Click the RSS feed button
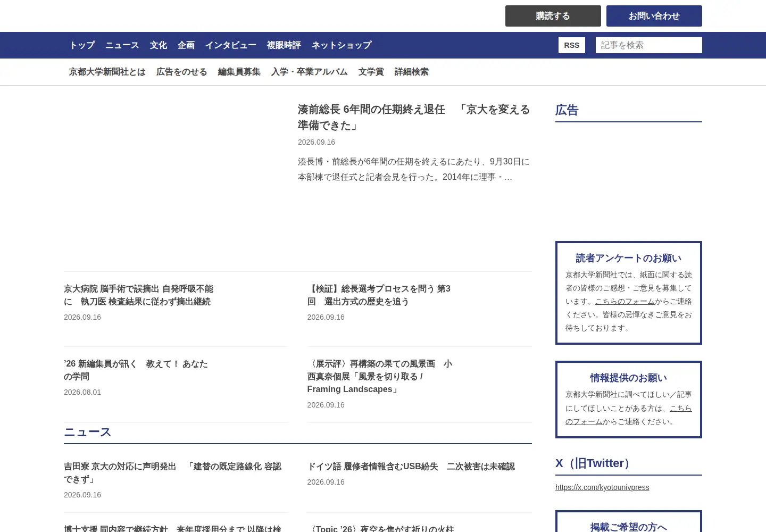Image resolution: width=766 pixels, height=532 pixels. click(572, 45)
